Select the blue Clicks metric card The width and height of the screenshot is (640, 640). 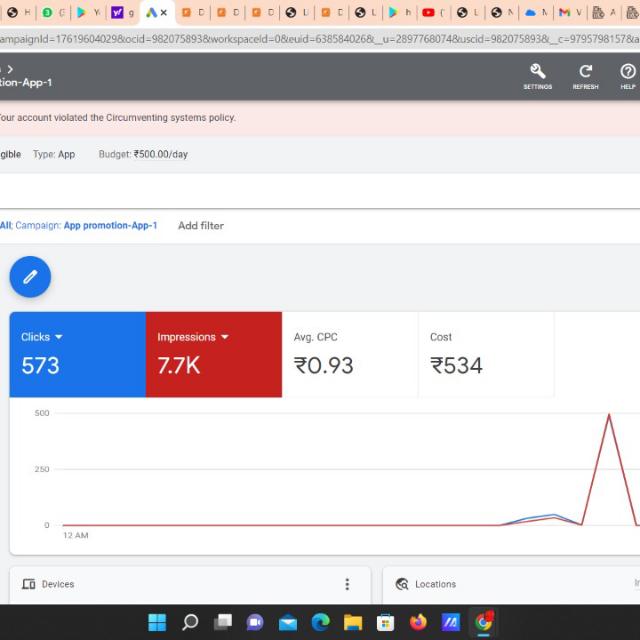point(78,354)
